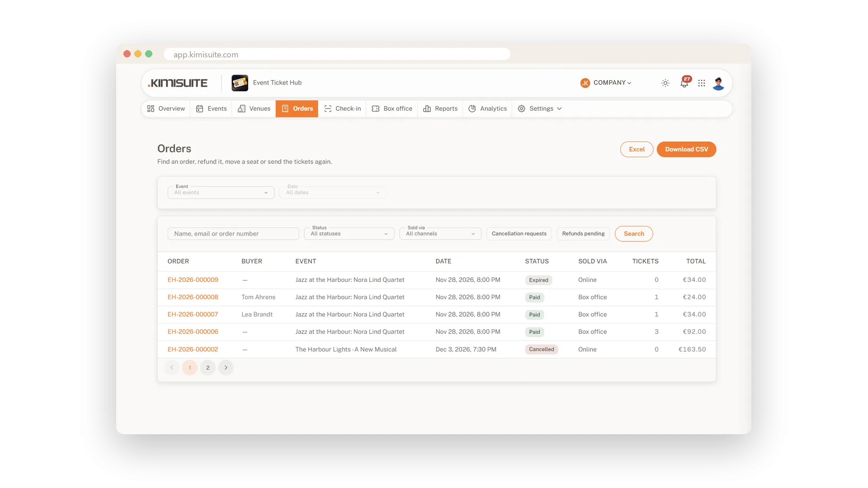868x488 pixels.
Task: Toggle the light theme sun icon
Action: click(x=665, y=83)
